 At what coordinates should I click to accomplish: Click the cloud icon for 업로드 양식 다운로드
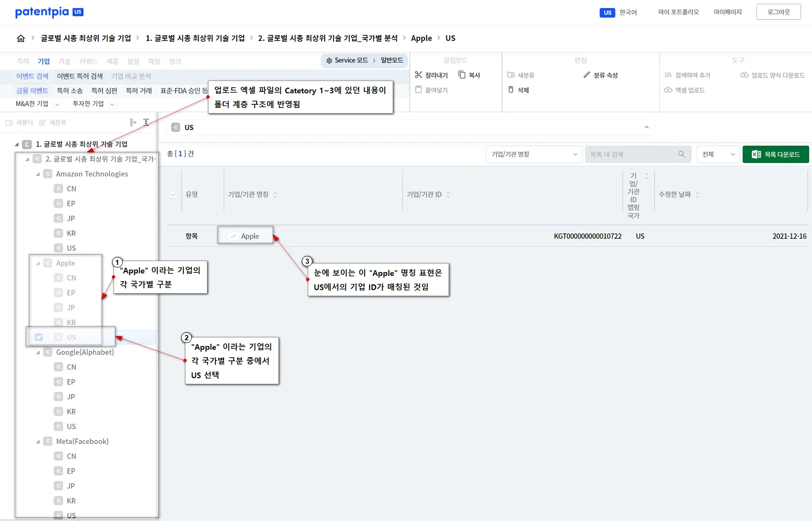[744, 75]
